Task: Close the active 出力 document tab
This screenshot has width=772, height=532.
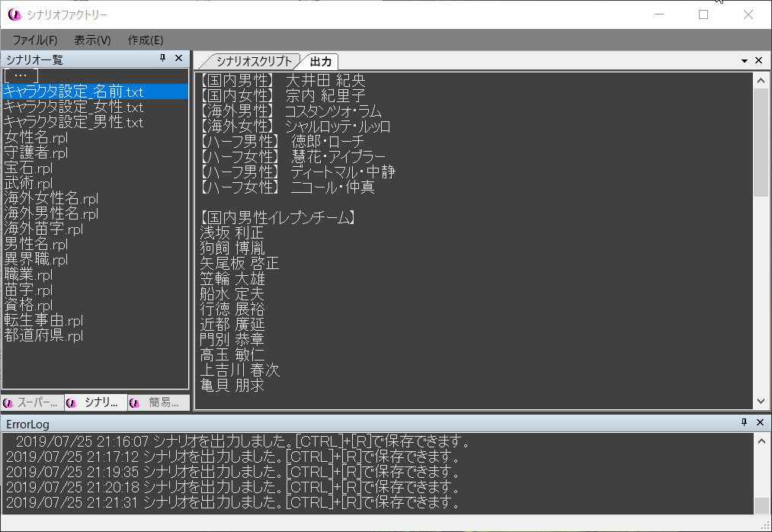Action: [x=759, y=61]
